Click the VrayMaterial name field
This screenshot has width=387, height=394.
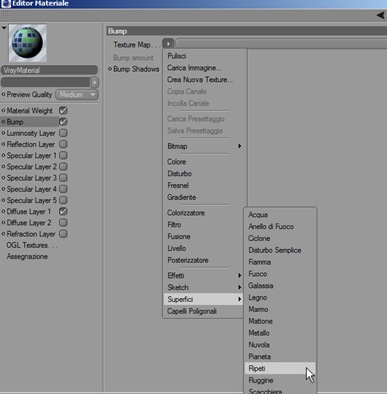coord(49,70)
